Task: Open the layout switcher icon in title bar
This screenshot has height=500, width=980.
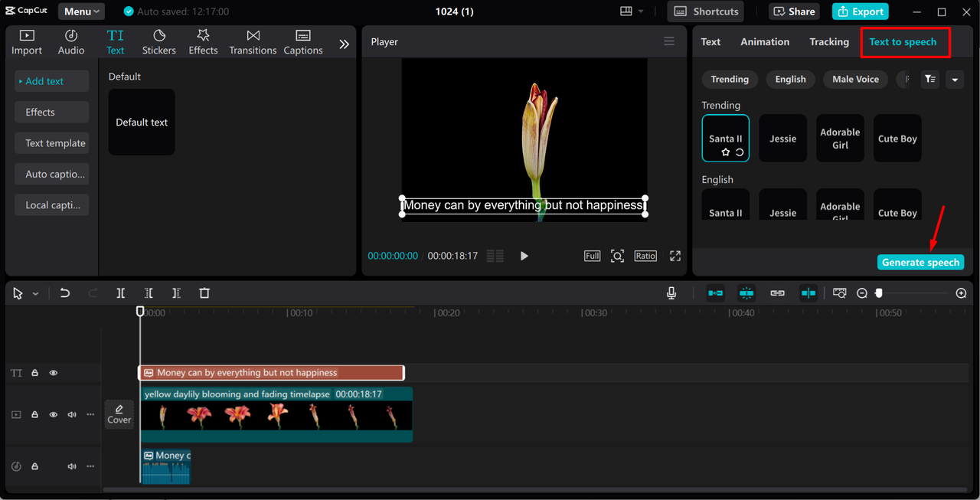Action: [626, 11]
